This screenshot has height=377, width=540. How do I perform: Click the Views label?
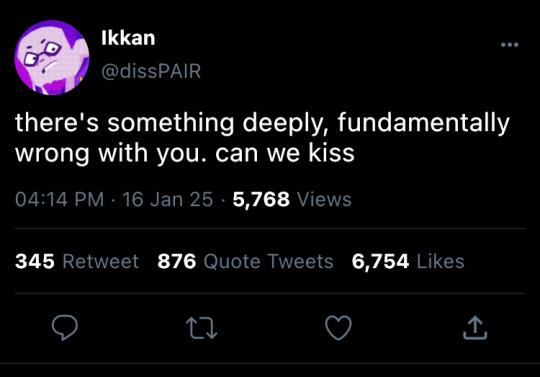point(324,199)
